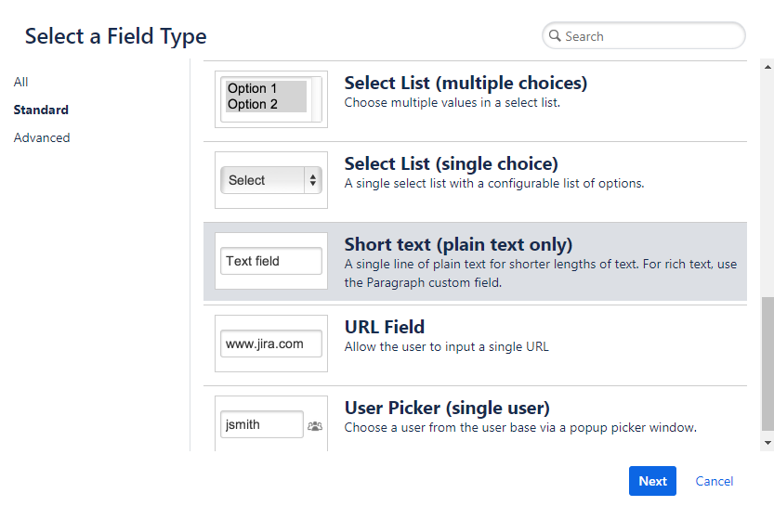Click the Select dropdown preview arrows

(x=313, y=180)
